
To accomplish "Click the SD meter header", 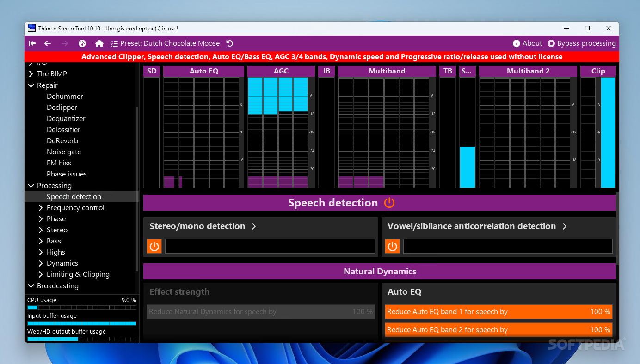I will pos(152,71).
